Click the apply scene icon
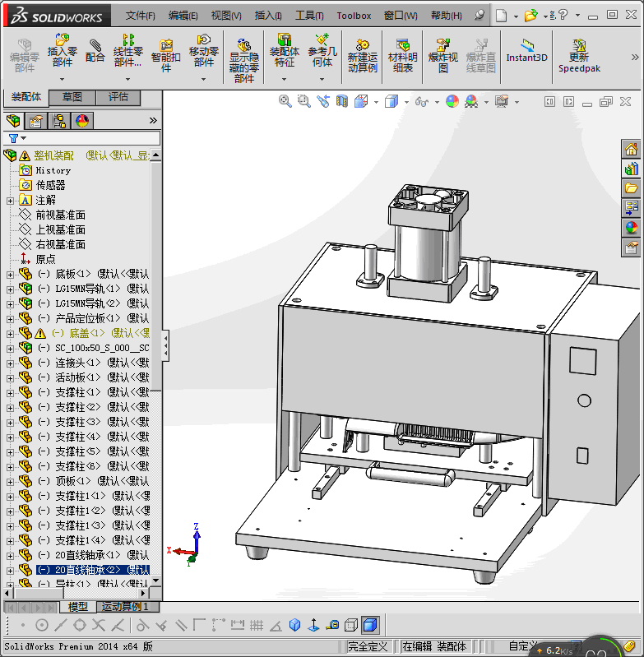Viewport: 644px width, 657px height. (x=471, y=101)
